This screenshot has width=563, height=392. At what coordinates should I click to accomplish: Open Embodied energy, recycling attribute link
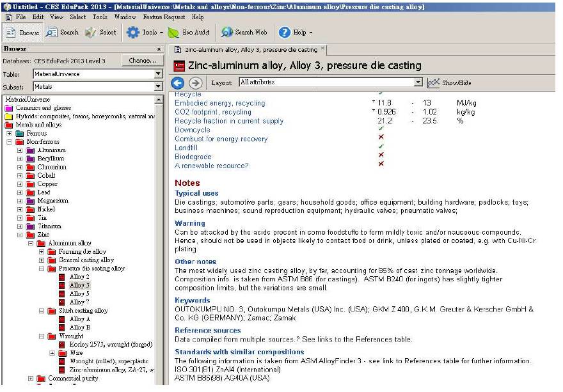click(219, 103)
